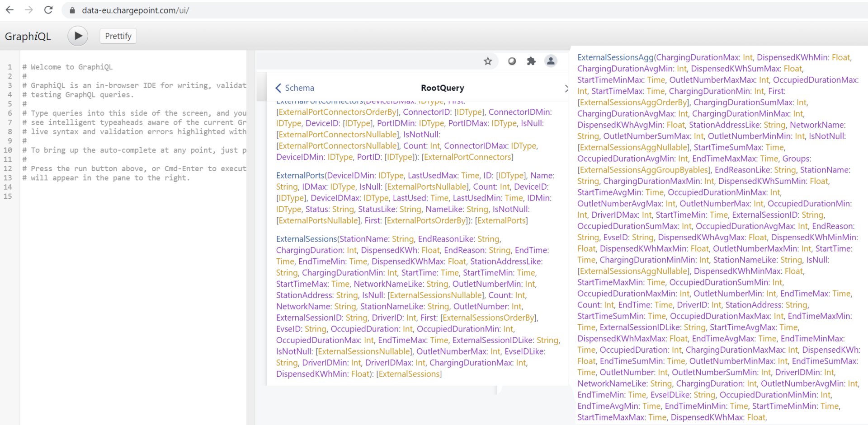Click the Prettify button
Viewport: 868px width, 425px height.
(118, 36)
